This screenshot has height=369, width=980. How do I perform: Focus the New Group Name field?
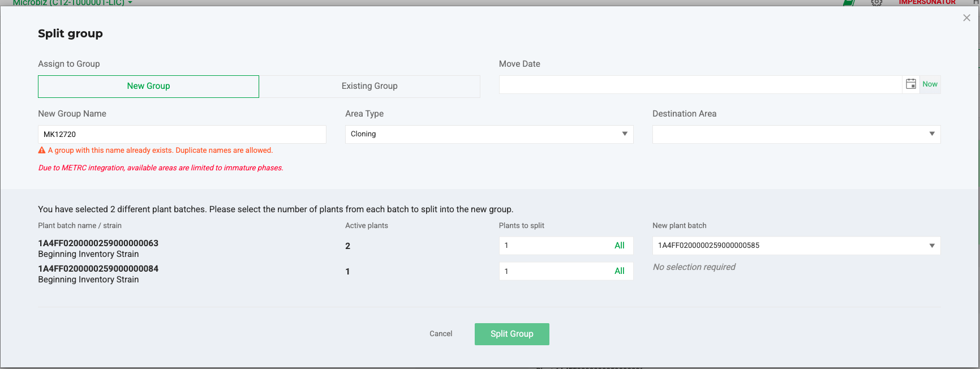click(182, 134)
